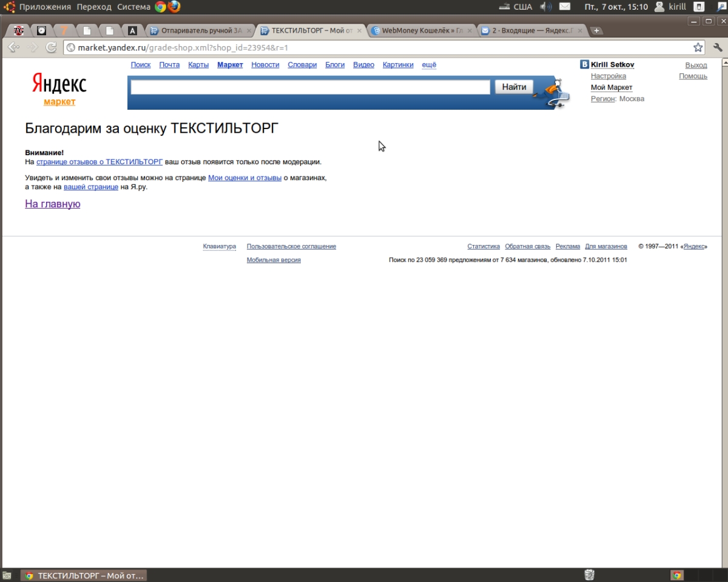Open the вашей странице link
The height and width of the screenshot is (582, 728).
pos(91,187)
